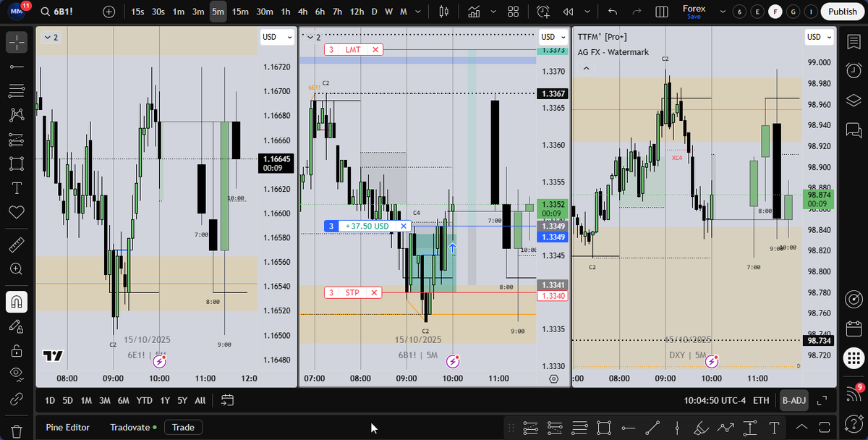Open the USD currency dropdown on 6E1! chart

(277, 37)
